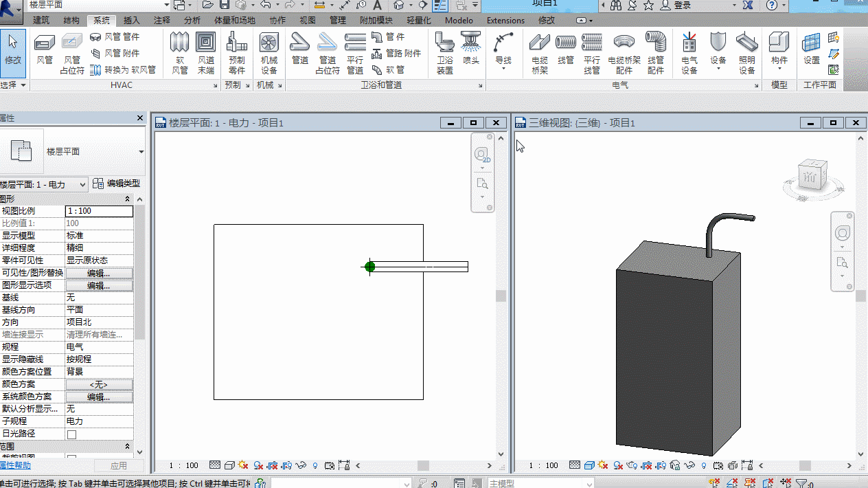Image resolution: width=868 pixels, height=488 pixels.
Task: Click the 视图比例 1:100 field
Action: 99,211
